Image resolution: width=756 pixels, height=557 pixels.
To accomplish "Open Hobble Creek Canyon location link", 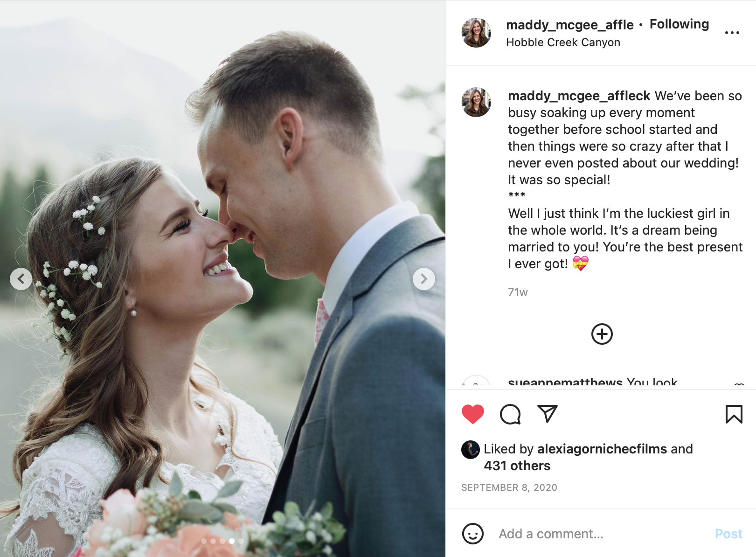I will (563, 42).
